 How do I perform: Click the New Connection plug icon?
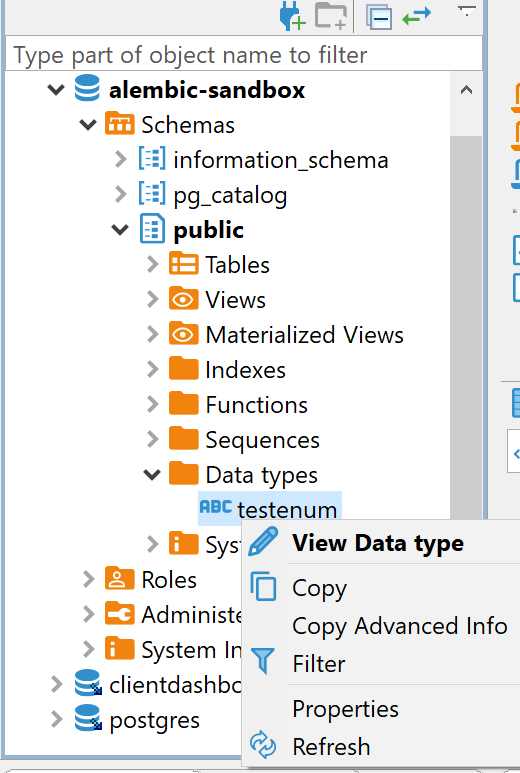(x=292, y=16)
